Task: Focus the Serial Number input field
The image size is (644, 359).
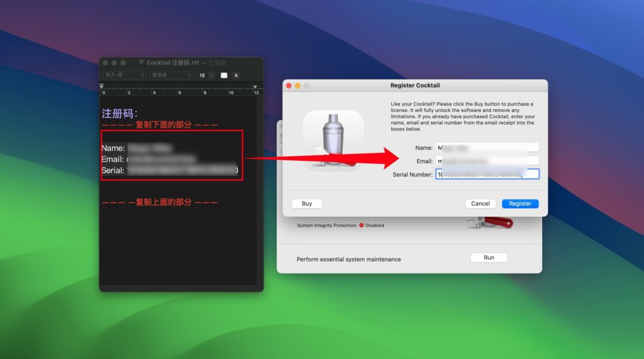Action: 487,174
